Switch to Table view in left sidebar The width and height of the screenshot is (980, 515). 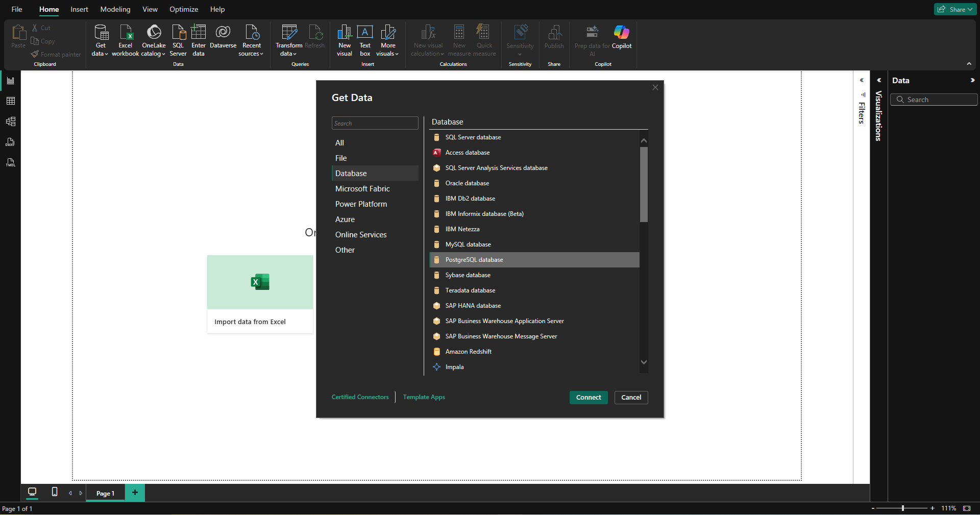[11, 101]
